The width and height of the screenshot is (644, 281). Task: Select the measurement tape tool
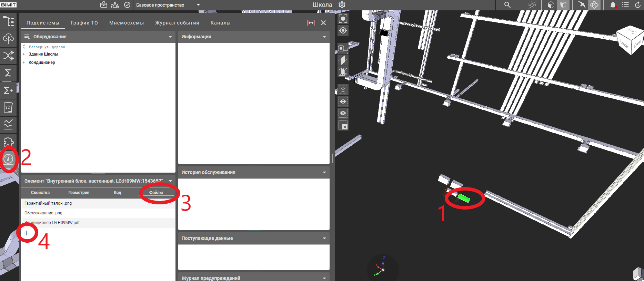343,48
